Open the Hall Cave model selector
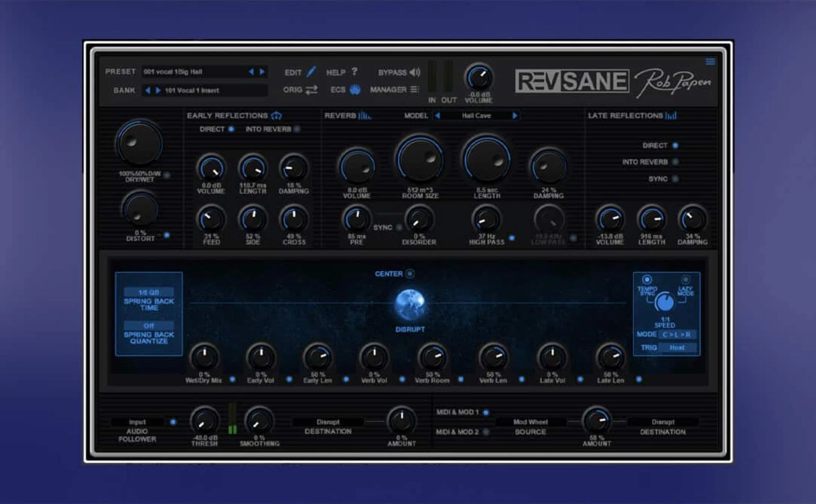The width and height of the screenshot is (816, 504). [476, 116]
